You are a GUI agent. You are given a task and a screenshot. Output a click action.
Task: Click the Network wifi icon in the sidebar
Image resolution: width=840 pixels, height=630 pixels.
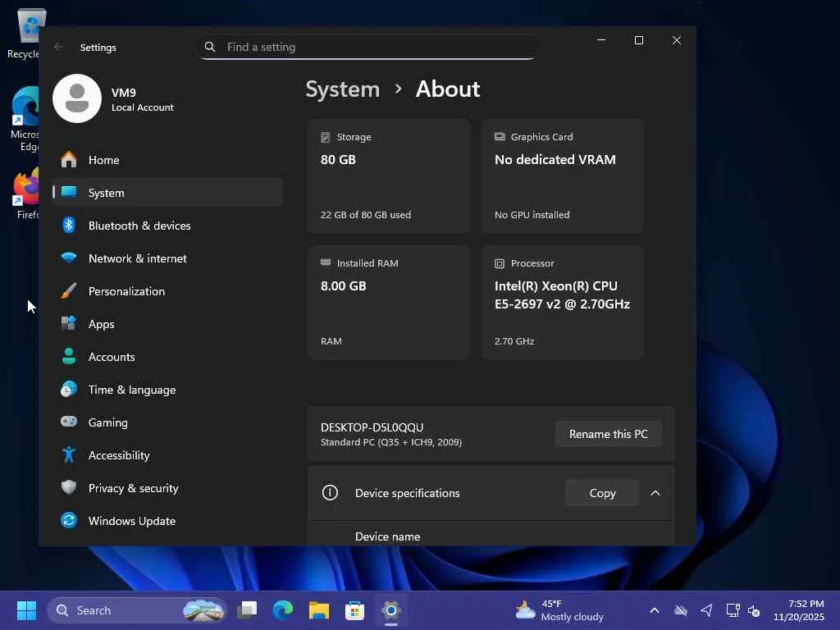(x=69, y=258)
